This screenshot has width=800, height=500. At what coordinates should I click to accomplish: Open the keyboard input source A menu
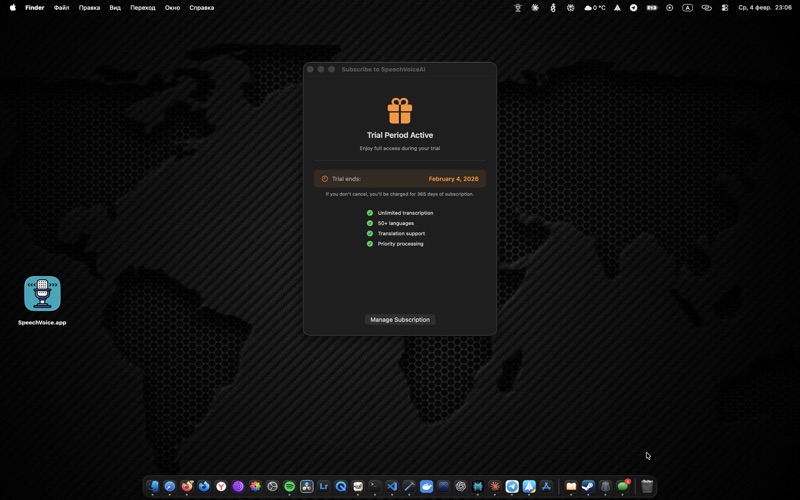[x=687, y=8]
